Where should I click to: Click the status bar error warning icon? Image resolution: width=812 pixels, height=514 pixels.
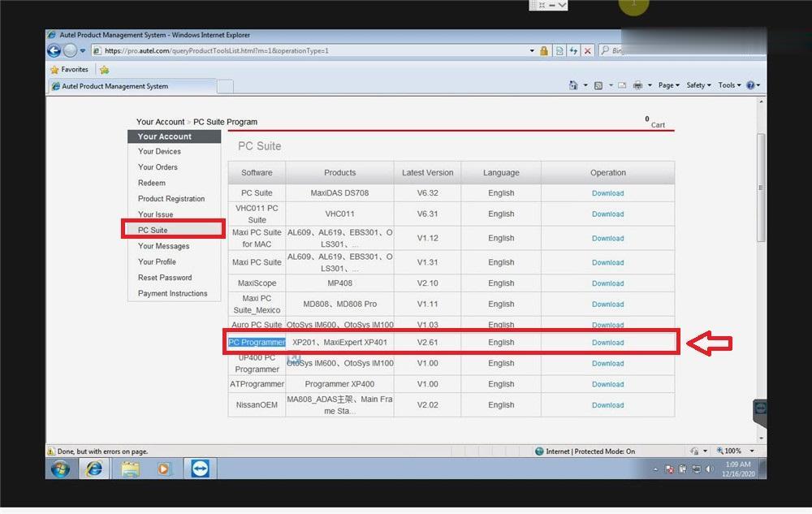(x=51, y=451)
